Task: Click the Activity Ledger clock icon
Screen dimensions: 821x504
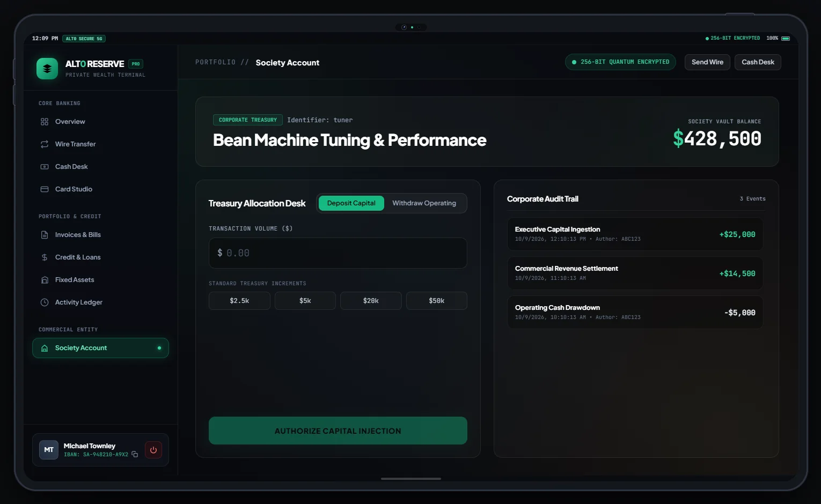Action: tap(45, 302)
